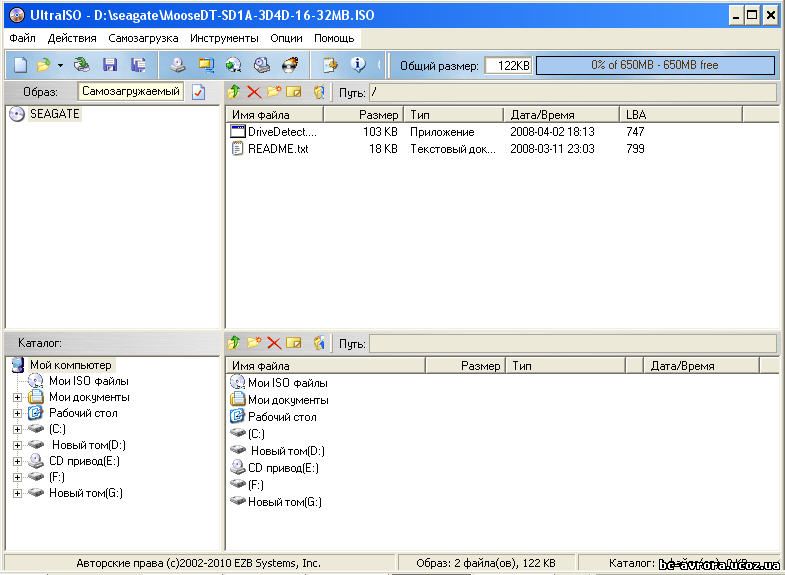Sort image files by Имя файла column

275,115
